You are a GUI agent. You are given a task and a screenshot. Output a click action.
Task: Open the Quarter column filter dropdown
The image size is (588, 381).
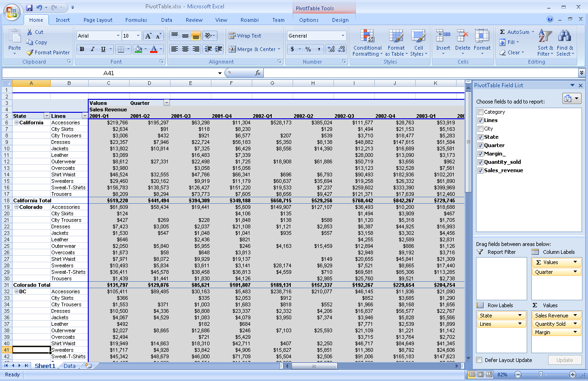tap(167, 103)
